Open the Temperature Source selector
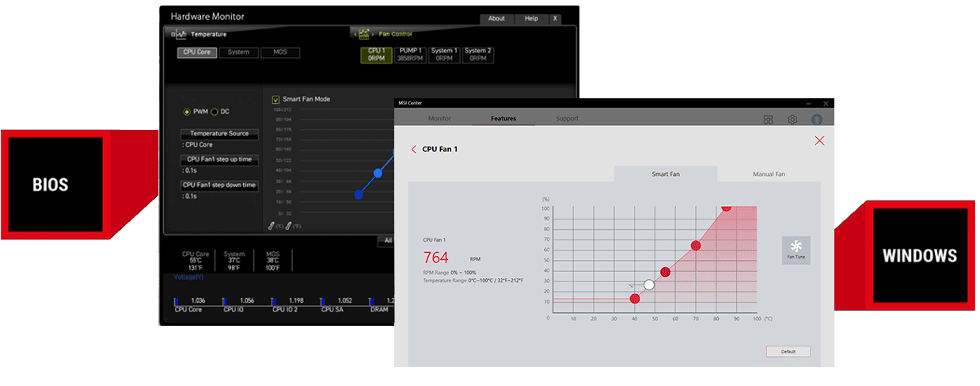This screenshot has width=980, height=386. pos(219,134)
